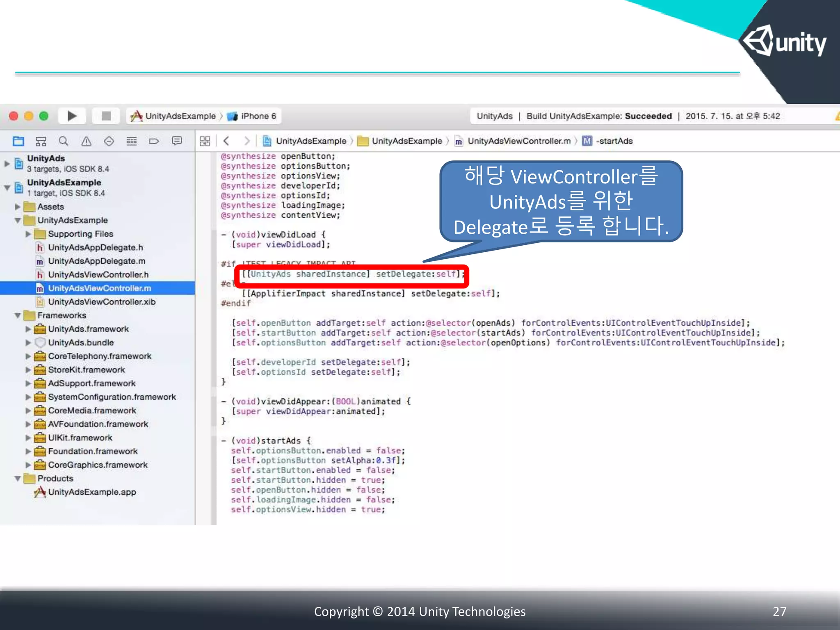
Task: Click UnityAdsExample project in jump bar
Action: coord(304,141)
